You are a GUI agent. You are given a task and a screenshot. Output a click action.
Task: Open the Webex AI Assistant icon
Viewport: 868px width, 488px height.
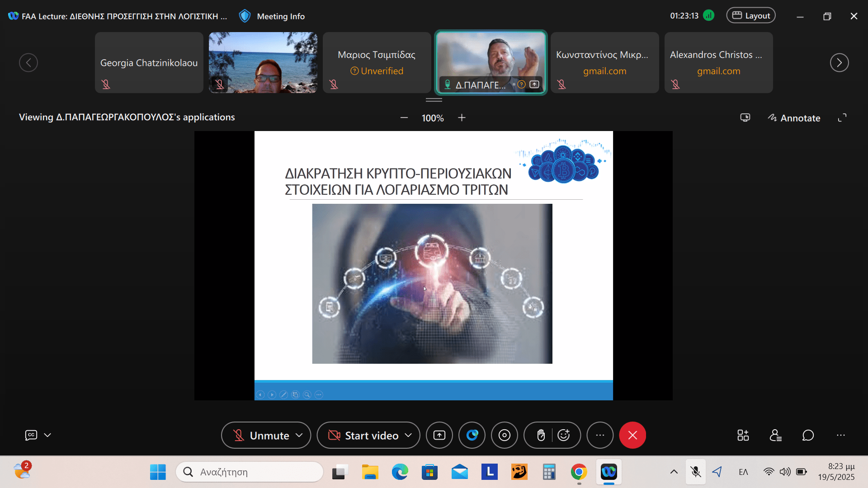472,435
